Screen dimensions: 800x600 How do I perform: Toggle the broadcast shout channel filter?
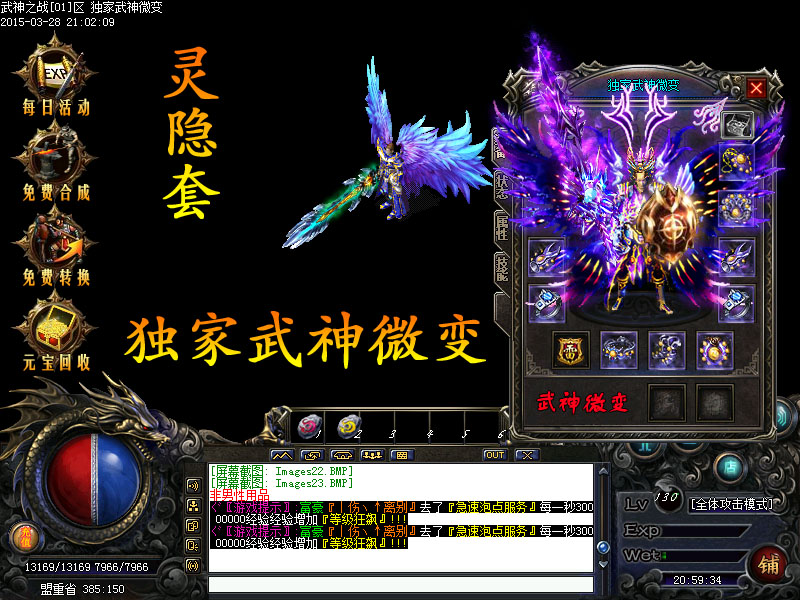coord(193,565)
